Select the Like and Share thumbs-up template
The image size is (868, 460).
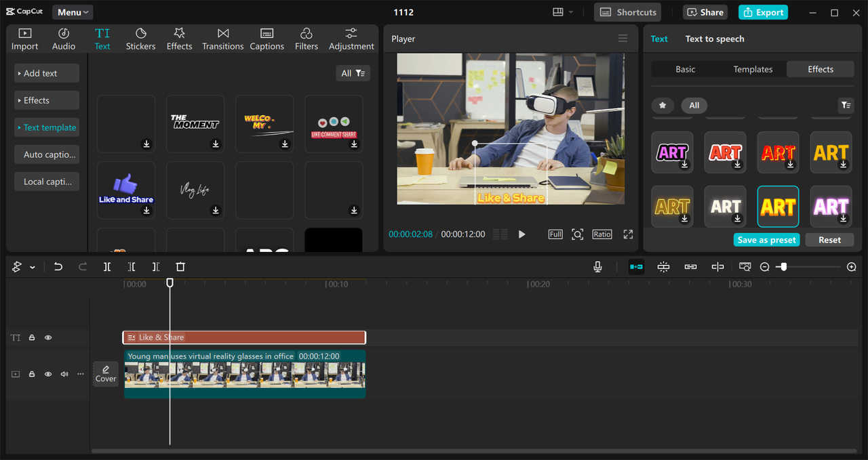[x=126, y=190]
